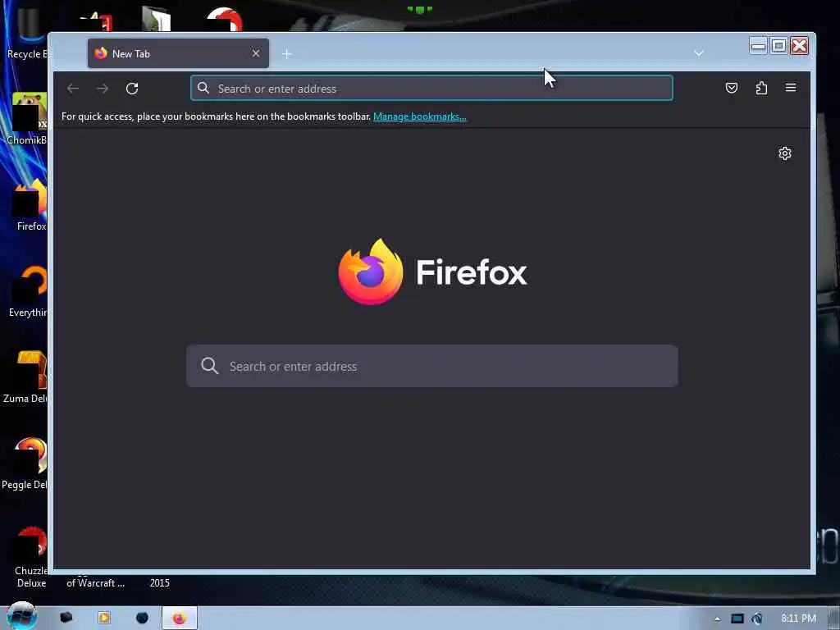
Task: Select the Recycle Bin desktop icon
Action: coord(27,32)
